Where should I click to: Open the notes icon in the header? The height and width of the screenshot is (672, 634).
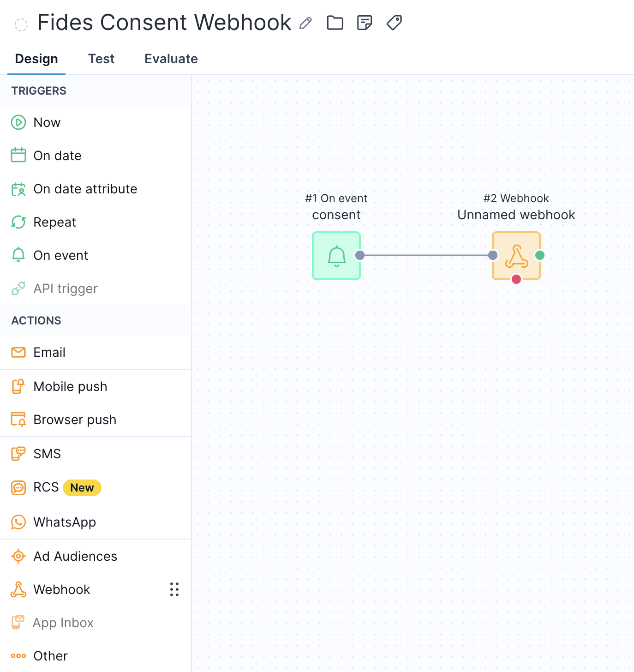pyautogui.click(x=365, y=23)
